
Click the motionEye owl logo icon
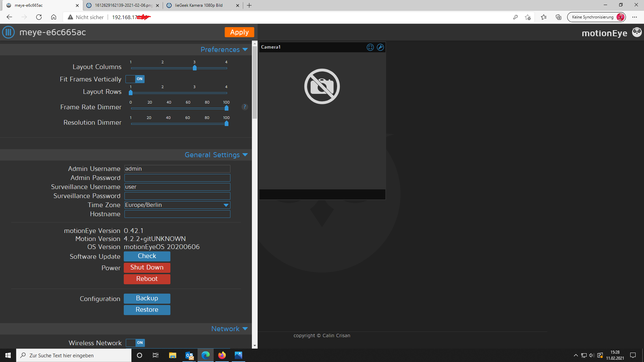point(637,32)
